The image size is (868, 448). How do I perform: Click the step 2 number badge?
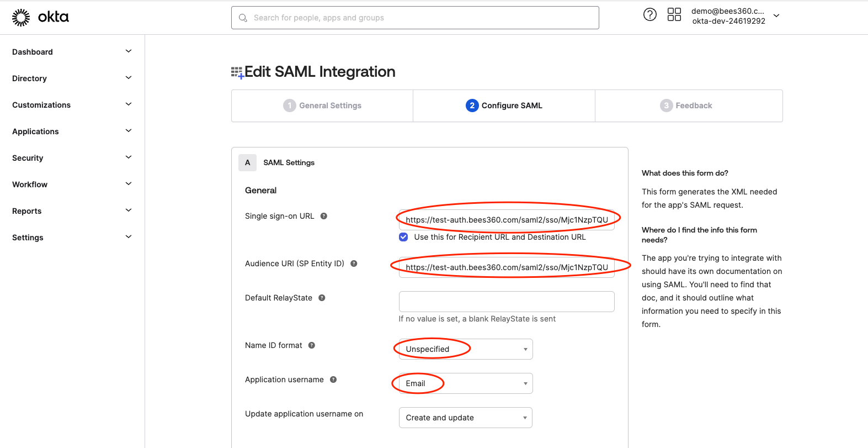point(472,106)
